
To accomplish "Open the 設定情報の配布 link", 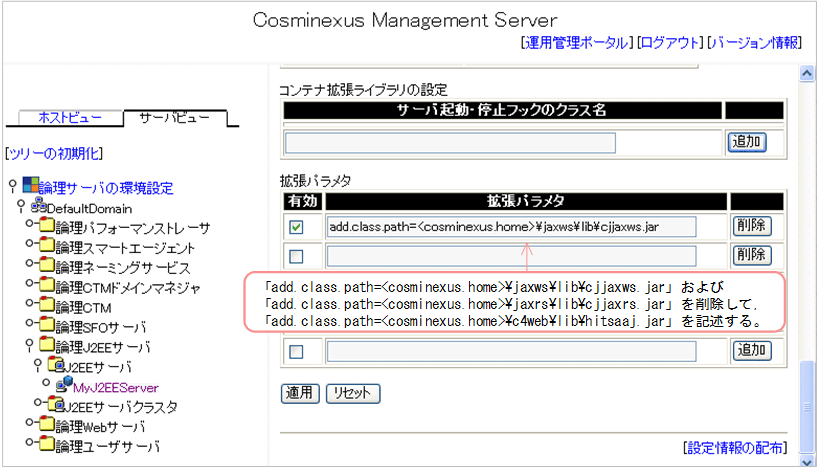I will [734, 448].
